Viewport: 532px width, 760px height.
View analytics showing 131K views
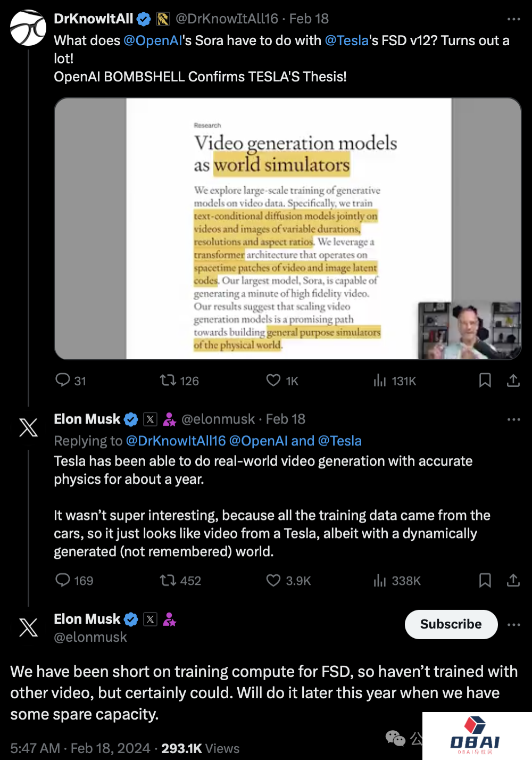coord(379,380)
